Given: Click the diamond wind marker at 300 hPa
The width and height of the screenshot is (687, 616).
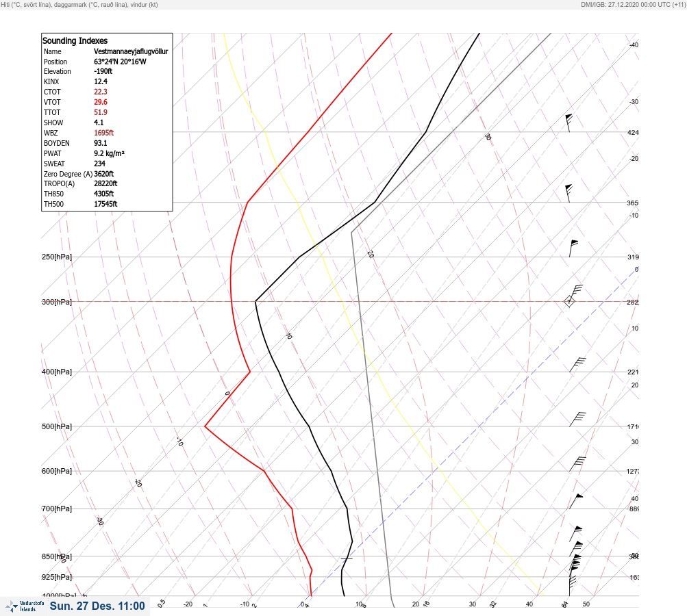Looking at the screenshot, I should [x=569, y=301].
